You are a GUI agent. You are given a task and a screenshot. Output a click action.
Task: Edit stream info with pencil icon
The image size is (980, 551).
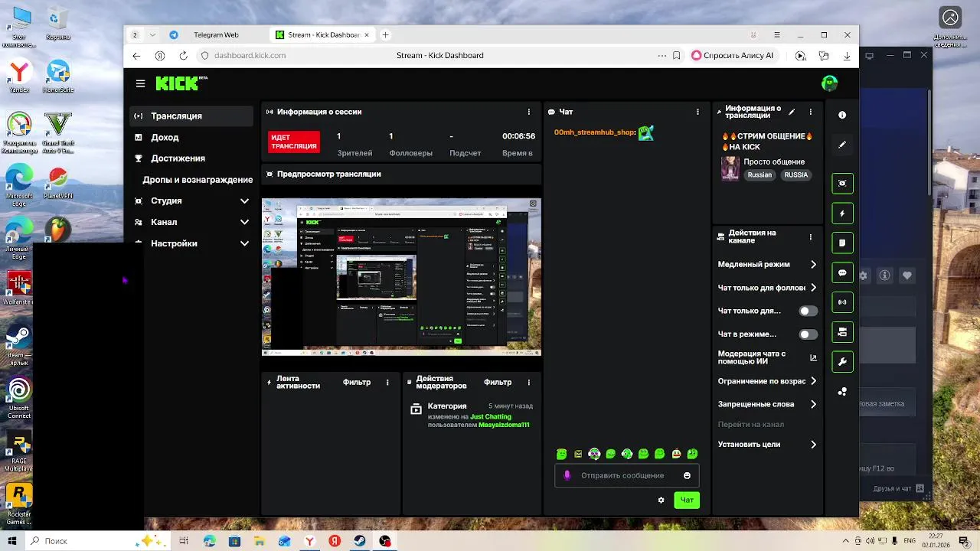coord(792,112)
